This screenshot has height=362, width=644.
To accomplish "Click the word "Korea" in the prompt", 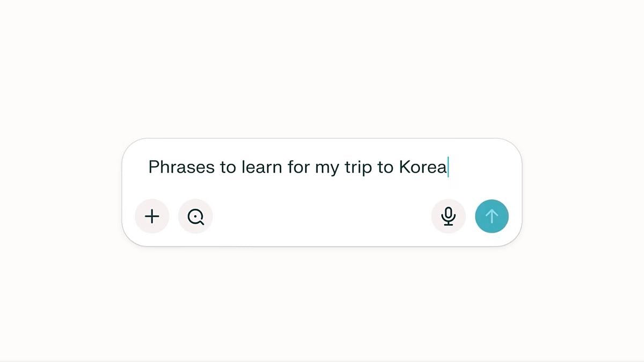I will [x=422, y=167].
